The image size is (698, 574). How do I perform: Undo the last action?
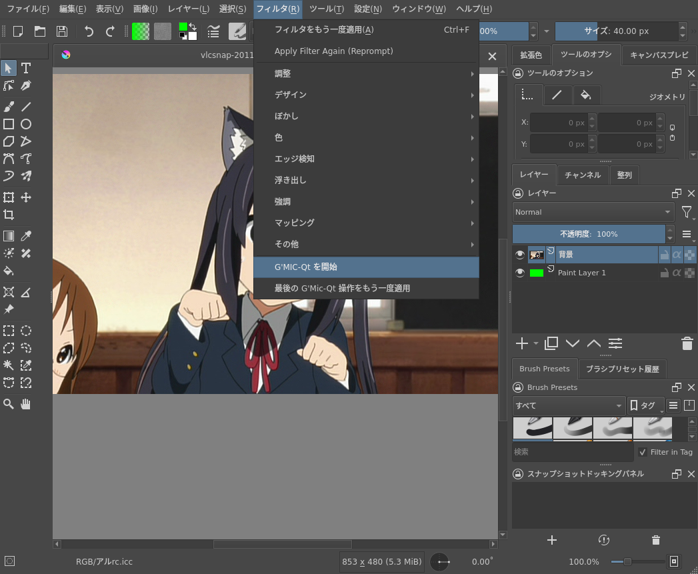click(x=89, y=32)
